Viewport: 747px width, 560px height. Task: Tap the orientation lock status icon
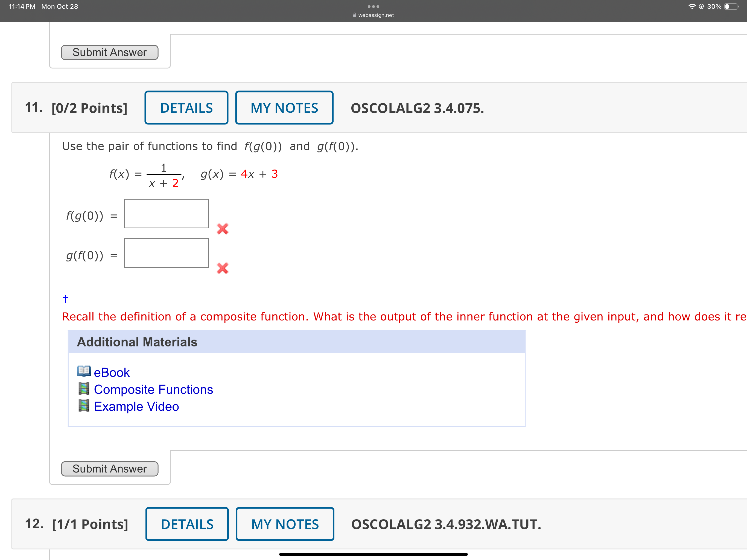pyautogui.click(x=701, y=6)
